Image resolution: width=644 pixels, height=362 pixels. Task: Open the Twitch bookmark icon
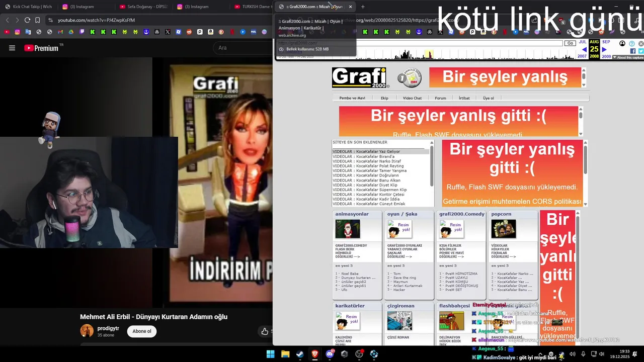point(82,32)
